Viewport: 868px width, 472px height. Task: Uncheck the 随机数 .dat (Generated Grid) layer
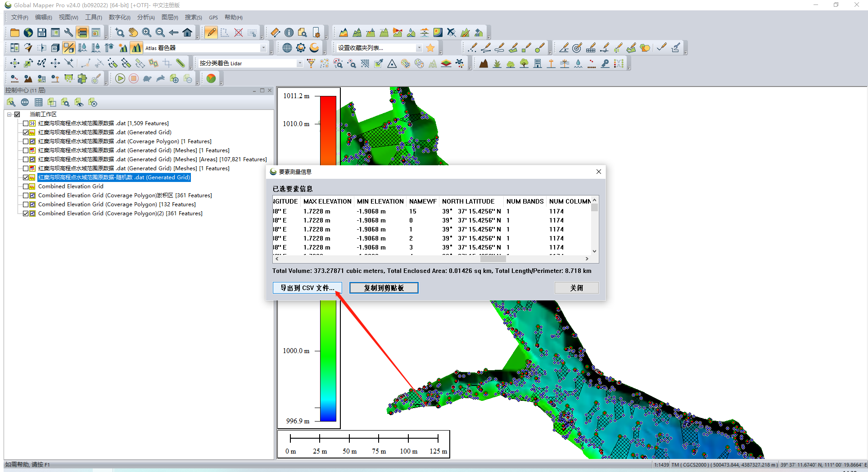pos(26,177)
